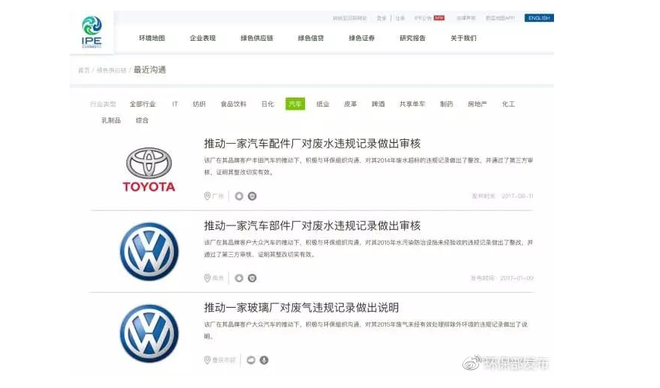Image resolution: width=660 pixels, height=388 pixels.
Task: Click right circular icon in 汽车部件厂 entry
Action: pyautogui.click(x=252, y=278)
